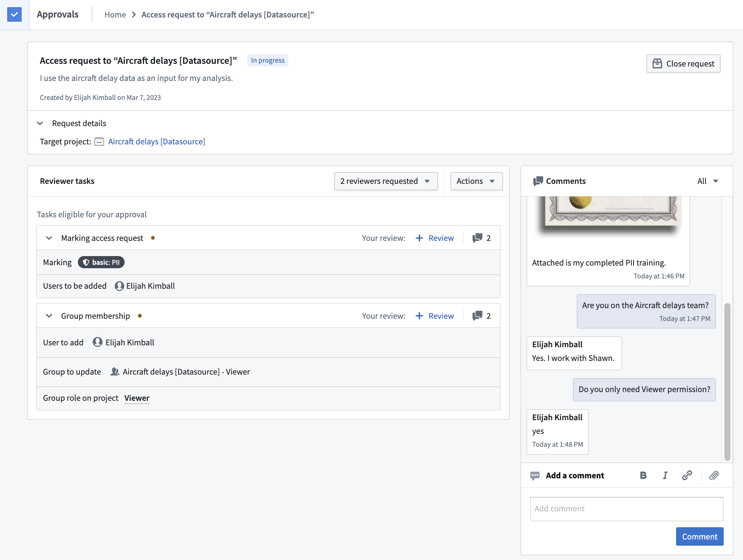743x560 pixels.
Task: Submit with the Comment button
Action: click(x=700, y=536)
